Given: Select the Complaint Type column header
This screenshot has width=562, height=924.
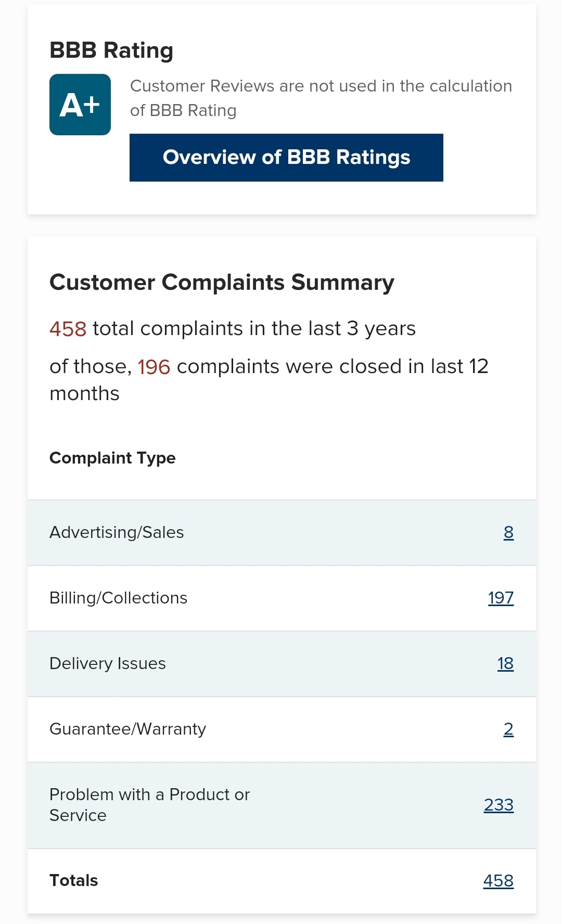Looking at the screenshot, I should click(112, 458).
